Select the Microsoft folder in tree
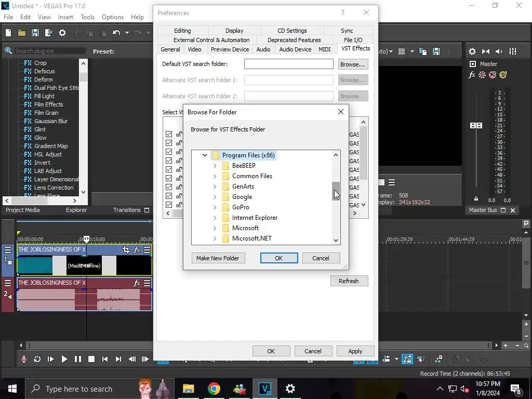 coord(245,228)
